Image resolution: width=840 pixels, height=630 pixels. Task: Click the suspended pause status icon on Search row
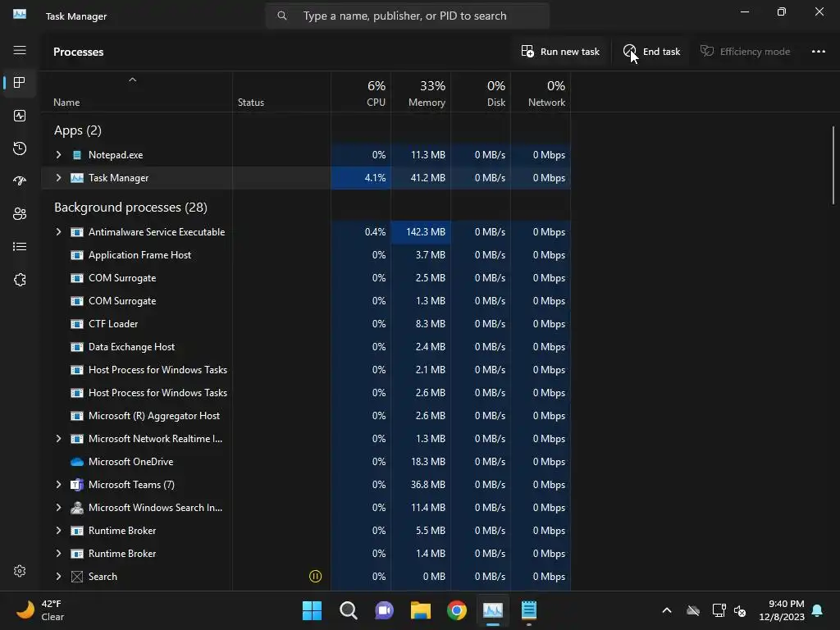(316, 577)
